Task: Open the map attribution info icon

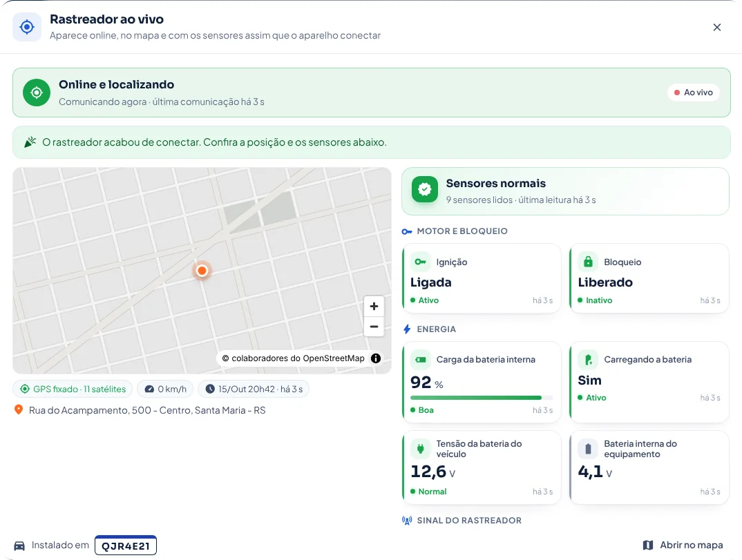Action: click(x=376, y=358)
